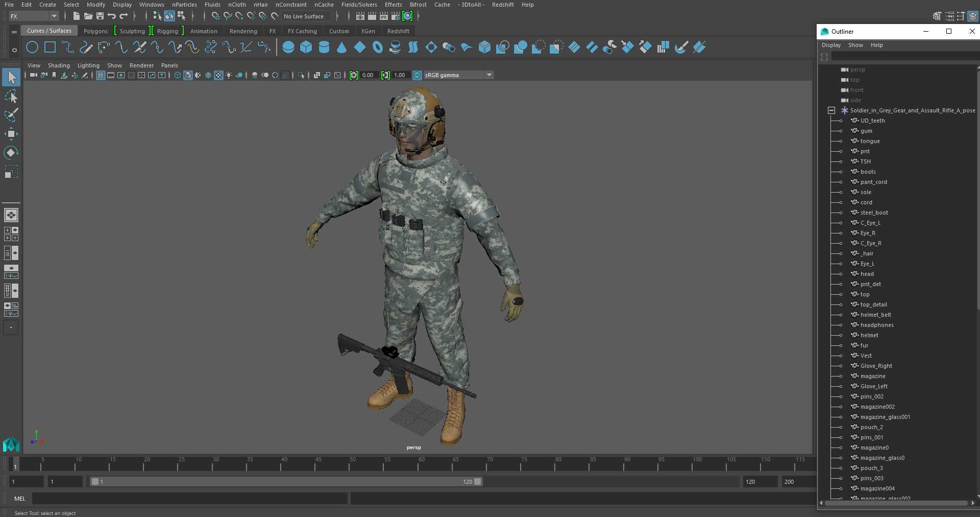The image size is (980, 517).
Task: Open the Create menu
Action: [47, 5]
